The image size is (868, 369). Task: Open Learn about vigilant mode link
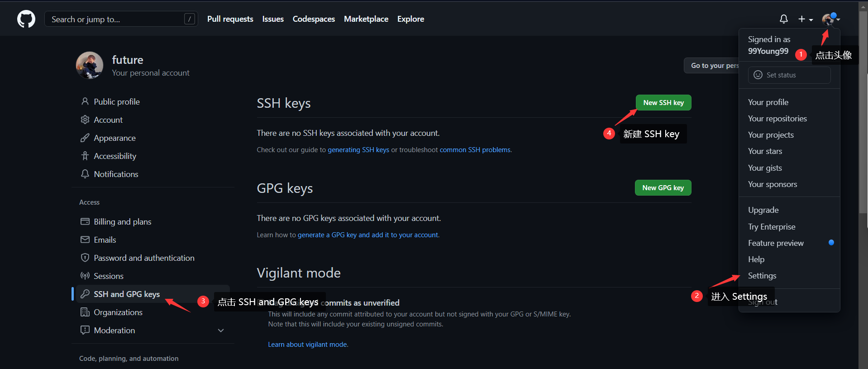click(x=308, y=345)
